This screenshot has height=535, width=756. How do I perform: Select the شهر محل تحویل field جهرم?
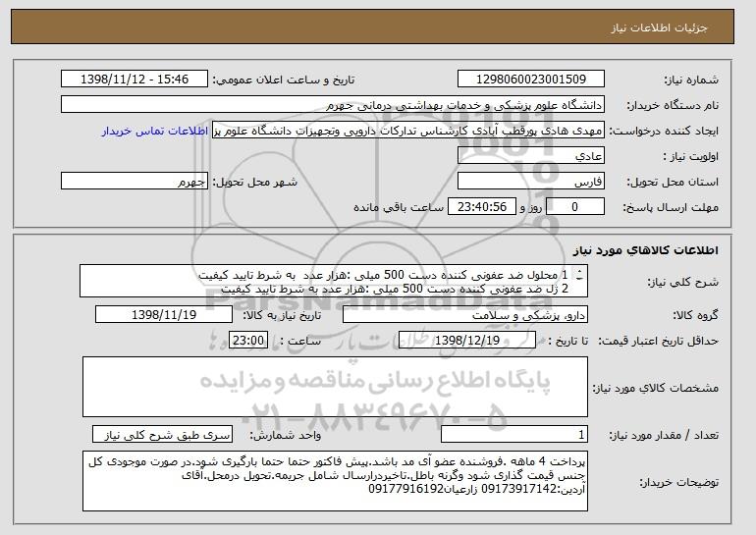[135, 182]
